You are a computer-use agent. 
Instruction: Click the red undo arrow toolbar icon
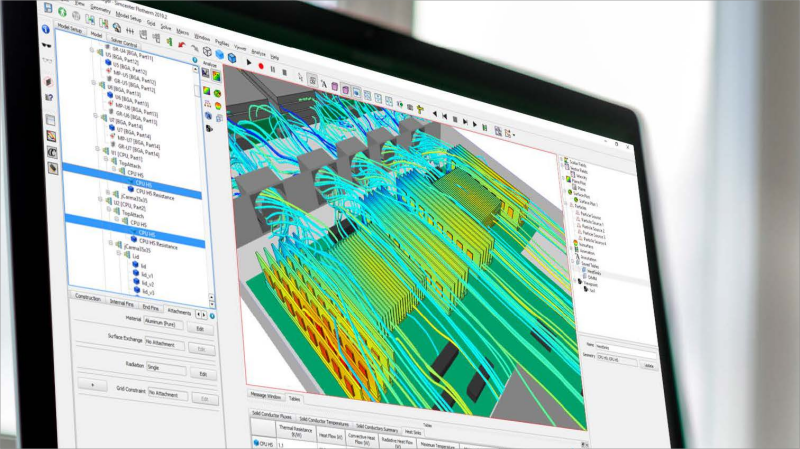[182, 45]
